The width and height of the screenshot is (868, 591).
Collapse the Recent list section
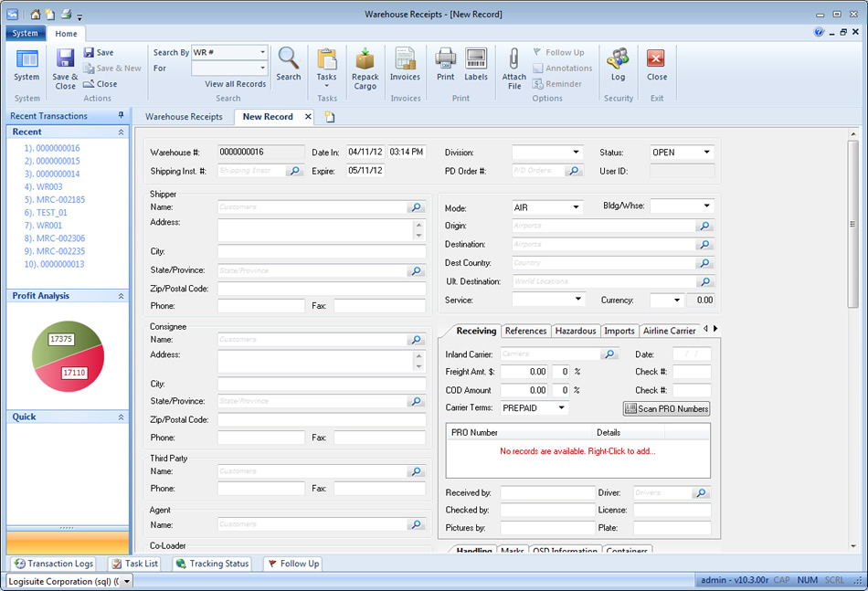coord(121,132)
